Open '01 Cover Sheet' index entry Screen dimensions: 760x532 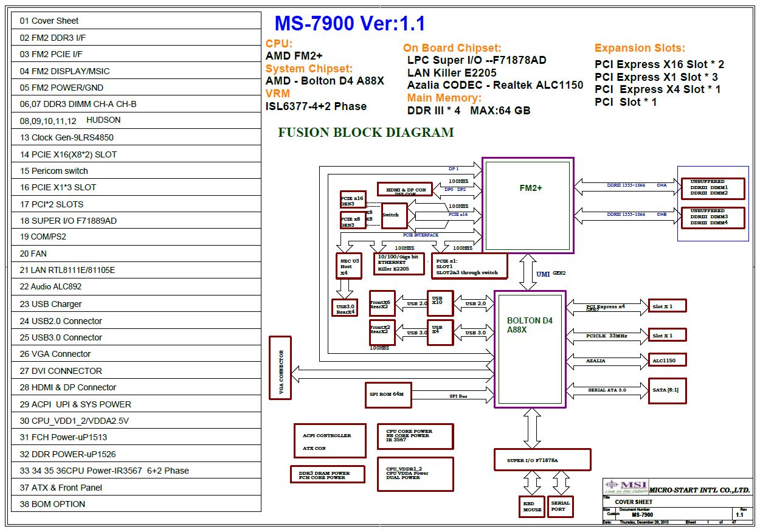[136, 21]
